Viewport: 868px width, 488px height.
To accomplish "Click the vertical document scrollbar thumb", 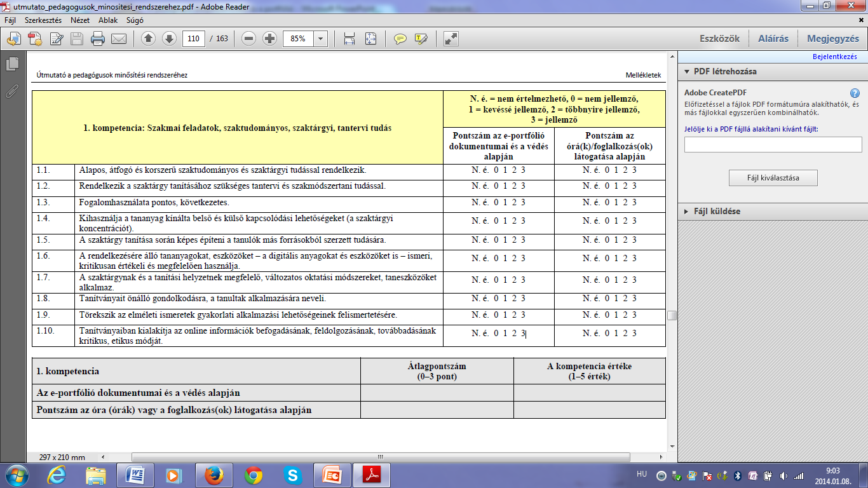I will click(x=672, y=315).
